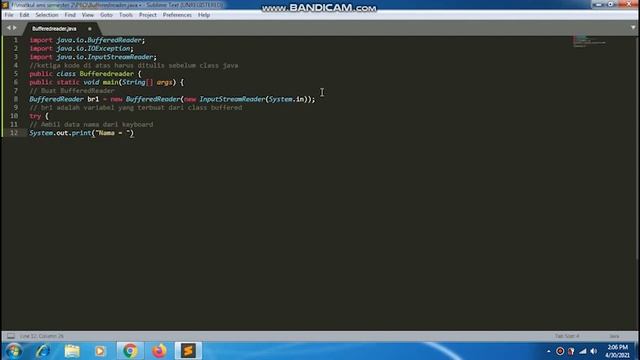Show hidden system tray icons

pos(549,351)
